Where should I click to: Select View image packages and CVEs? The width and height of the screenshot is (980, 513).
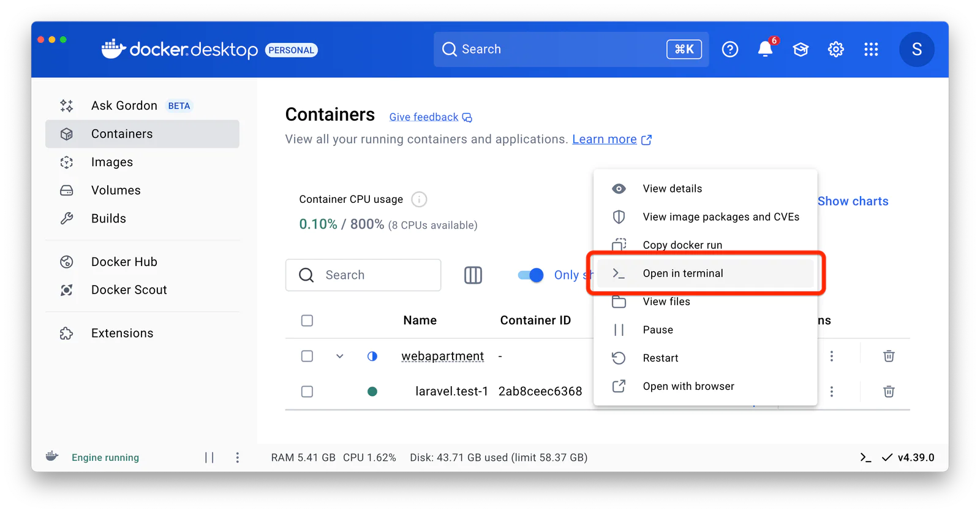click(705, 217)
